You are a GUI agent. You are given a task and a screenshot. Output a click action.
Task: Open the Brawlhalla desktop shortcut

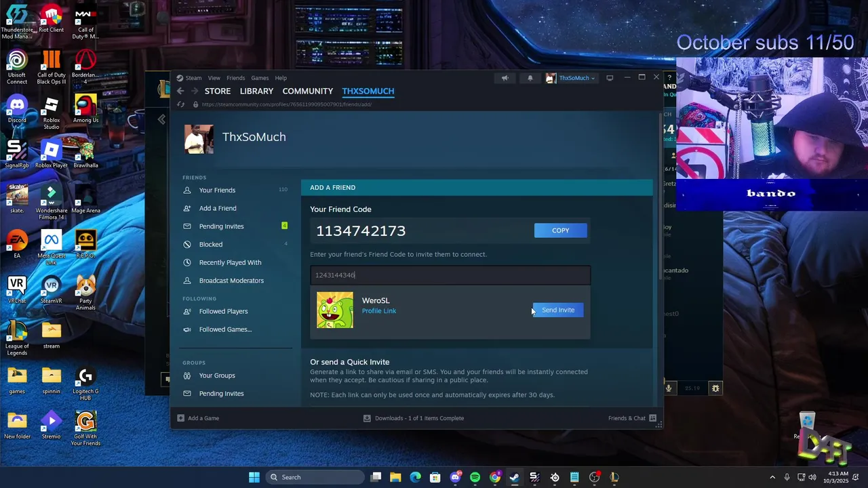pos(85,154)
